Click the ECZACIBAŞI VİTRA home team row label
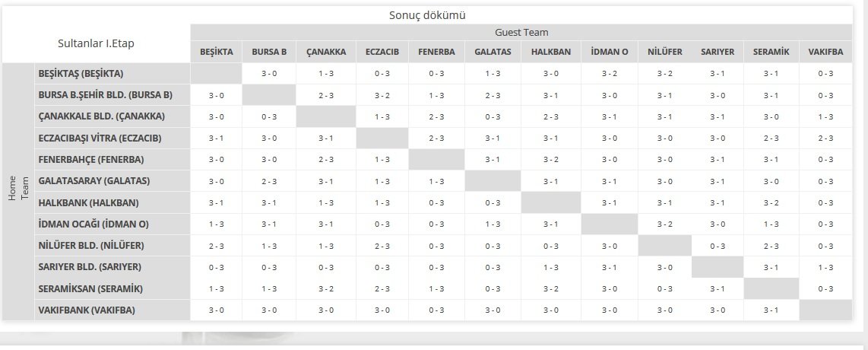868x350 pixels. point(99,138)
